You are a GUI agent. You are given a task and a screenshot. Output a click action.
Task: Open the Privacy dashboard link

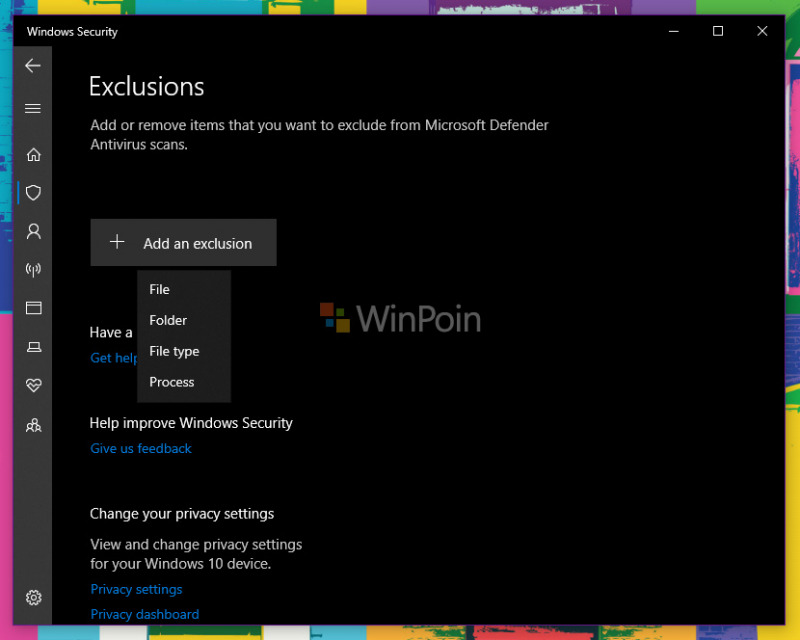(x=144, y=614)
